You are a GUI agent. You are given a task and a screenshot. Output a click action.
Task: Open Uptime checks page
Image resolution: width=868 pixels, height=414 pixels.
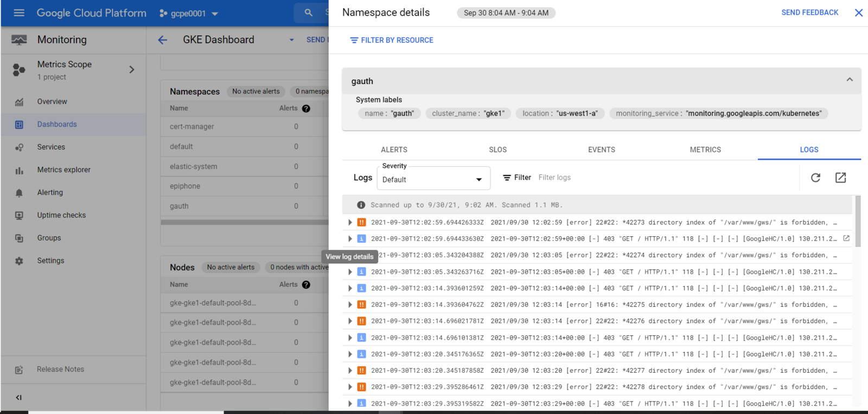61,215
